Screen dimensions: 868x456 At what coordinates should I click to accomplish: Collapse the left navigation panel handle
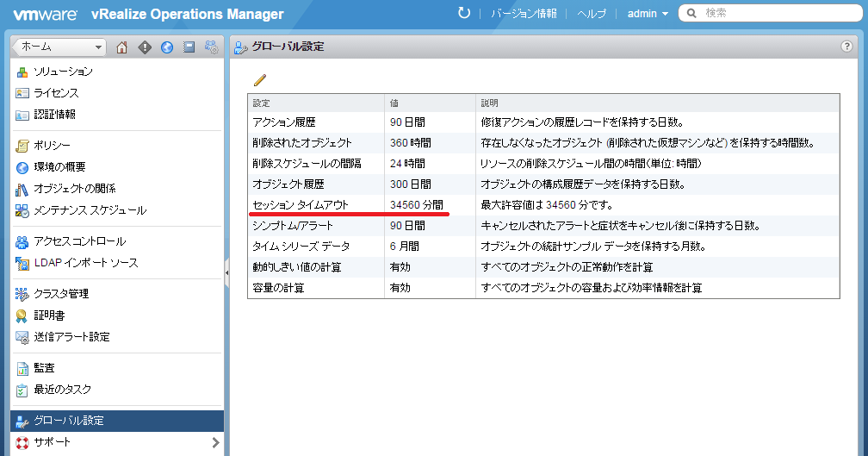[227, 272]
